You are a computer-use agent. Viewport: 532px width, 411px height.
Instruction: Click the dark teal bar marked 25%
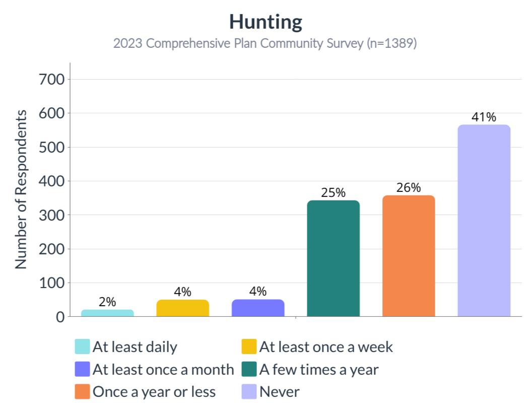[x=333, y=258]
